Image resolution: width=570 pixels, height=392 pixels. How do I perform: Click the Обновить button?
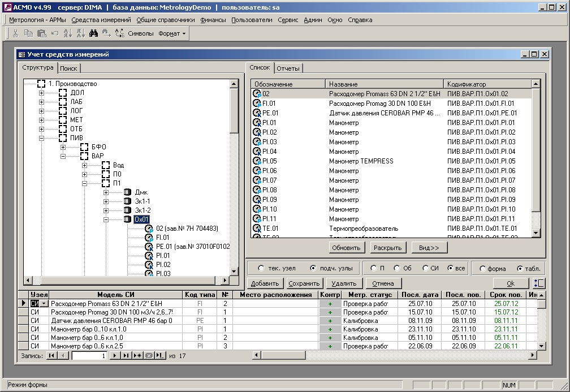point(346,248)
